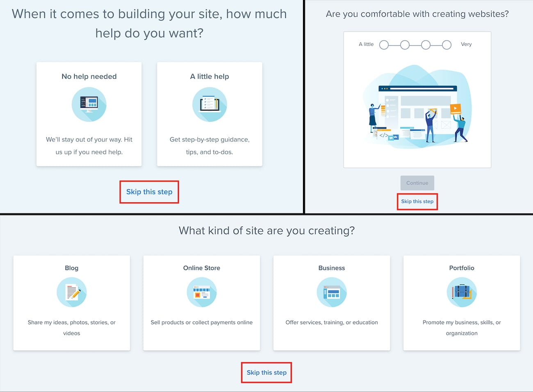The height and width of the screenshot is (392, 533).
Task: Pick 'Sell products or collect payments online' text
Action: [x=202, y=322]
